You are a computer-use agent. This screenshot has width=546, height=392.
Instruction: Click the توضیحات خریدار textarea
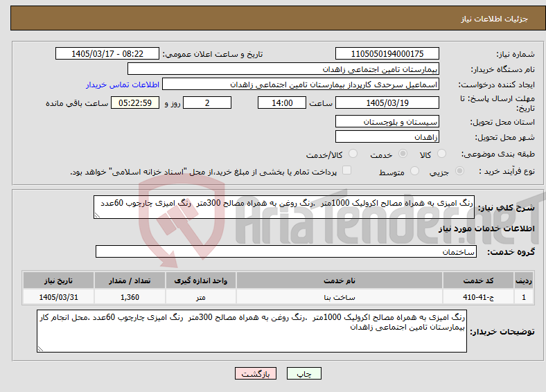coord(252,331)
